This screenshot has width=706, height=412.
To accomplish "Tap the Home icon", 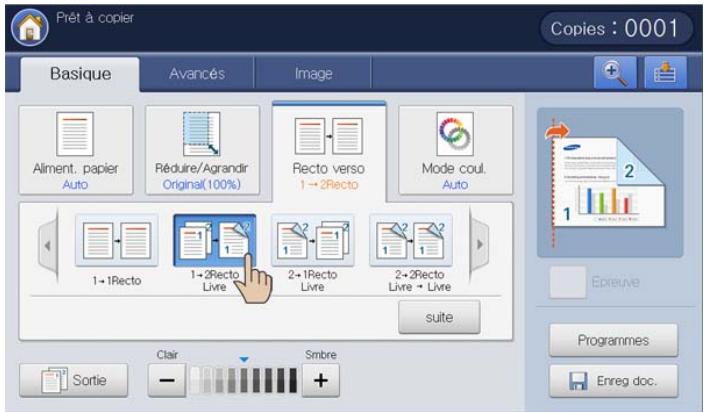I will [x=30, y=27].
